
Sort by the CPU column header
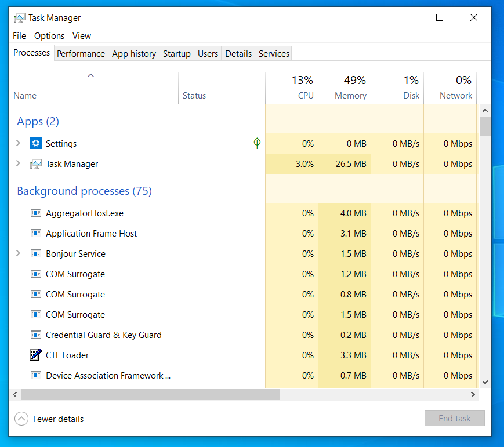click(292, 88)
